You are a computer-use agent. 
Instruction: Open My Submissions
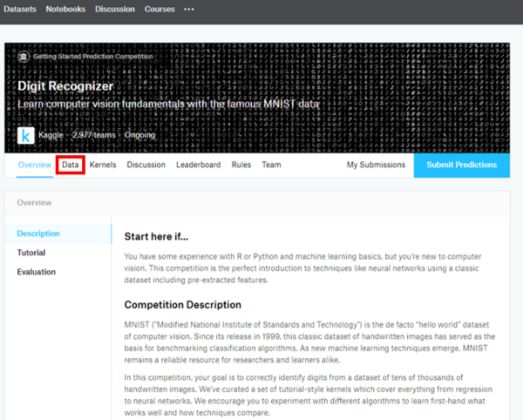(376, 165)
